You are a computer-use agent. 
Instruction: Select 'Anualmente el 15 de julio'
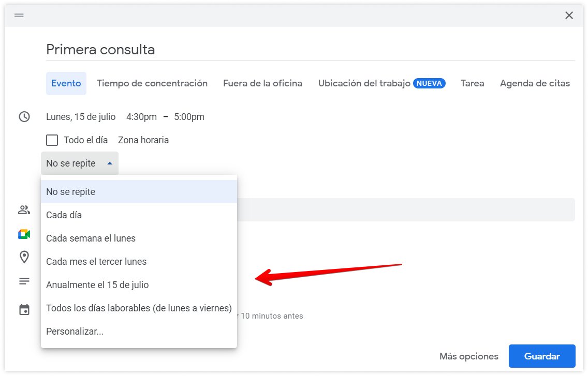[139, 285]
